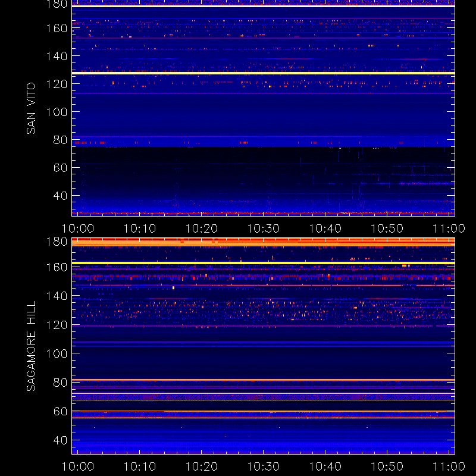This screenshot has width=476, height=476.
Task: Pick Sagamore Hill plot's 10:50 time label
Action: pyautogui.click(x=387, y=466)
